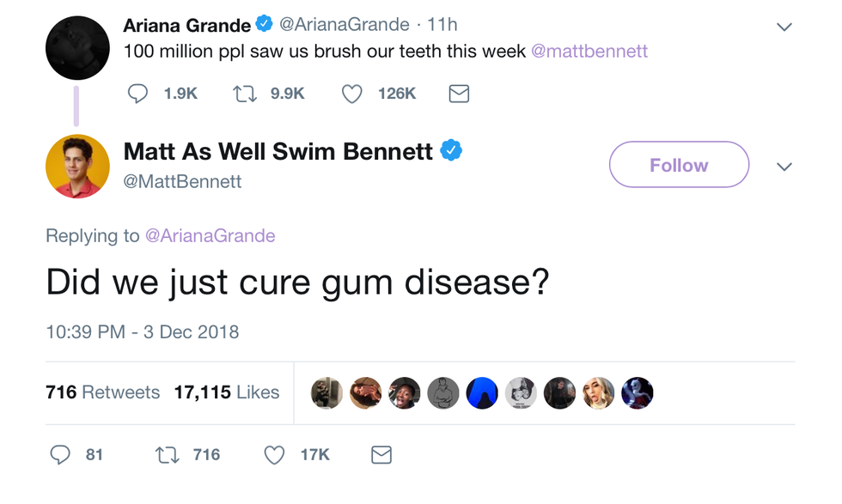The height and width of the screenshot is (504, 842).
Task: View the list of 716 Retweets
Action: 102,392
